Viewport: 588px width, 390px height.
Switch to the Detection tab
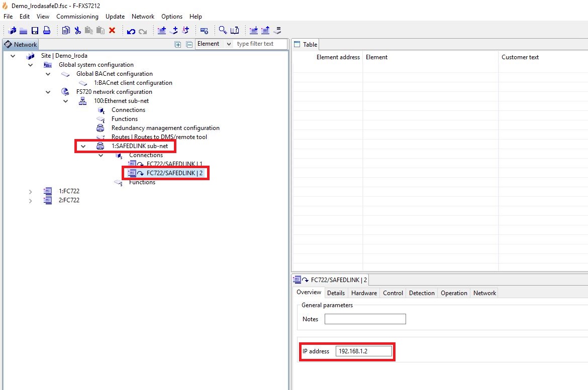tap(422, 293)
